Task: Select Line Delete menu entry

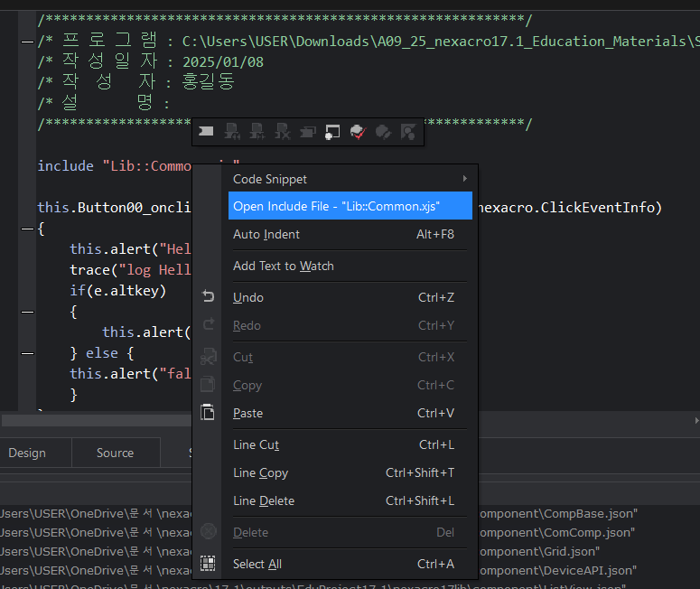Action: click(x=350, y=500)
